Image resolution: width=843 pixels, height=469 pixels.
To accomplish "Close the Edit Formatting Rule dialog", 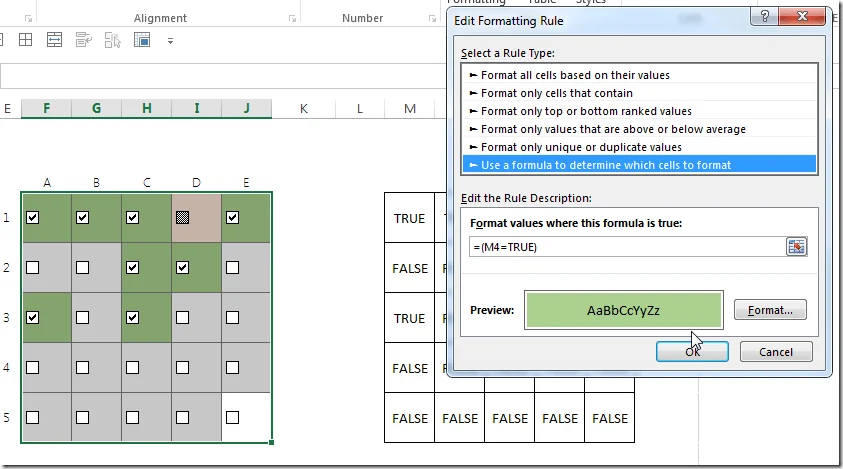I will point(802,16).
